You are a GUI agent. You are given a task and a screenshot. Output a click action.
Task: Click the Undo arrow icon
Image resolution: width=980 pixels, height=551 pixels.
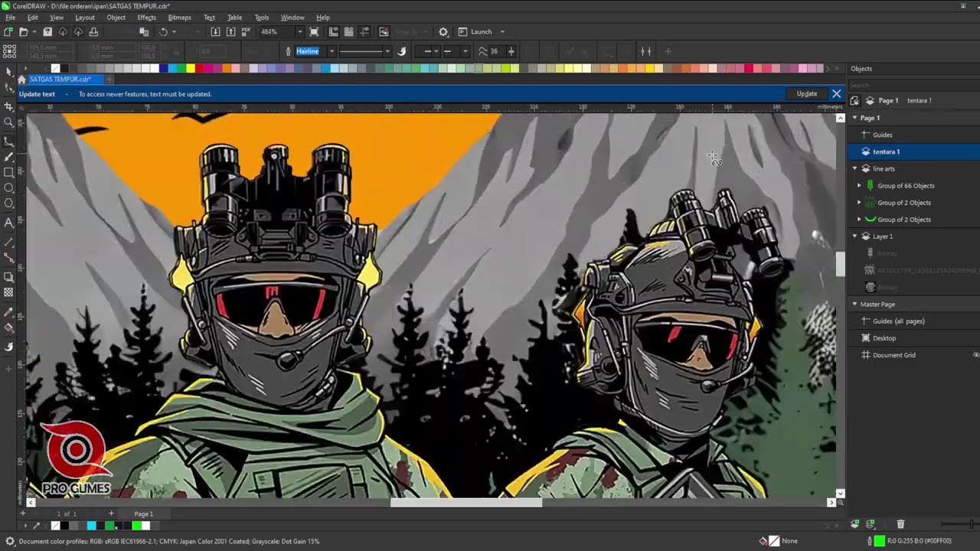coord(163,31)
